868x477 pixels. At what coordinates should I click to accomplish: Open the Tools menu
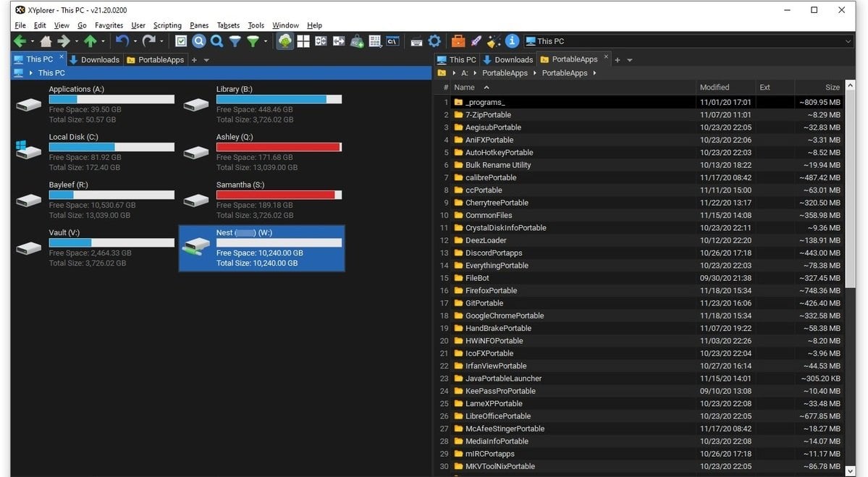(256, 25)
